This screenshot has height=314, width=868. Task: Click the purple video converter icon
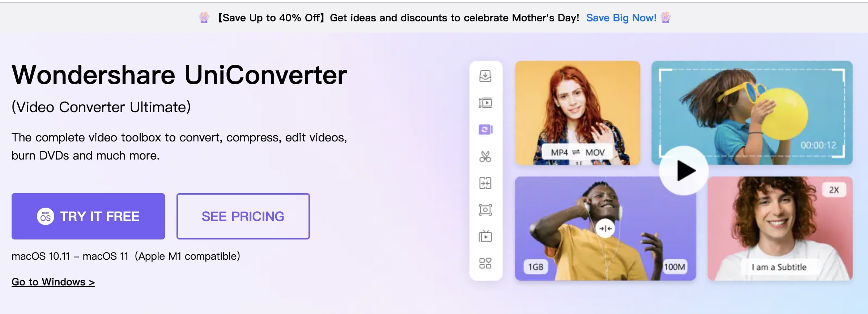485,130
